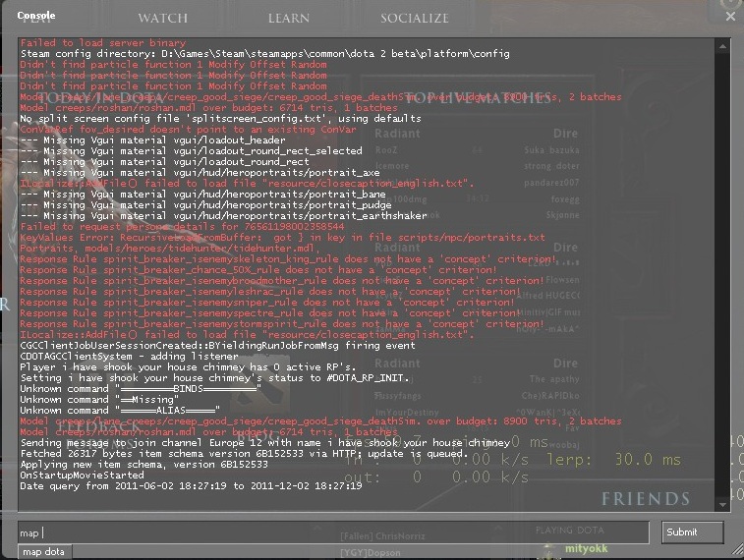Click the 'isenemystormspirit_rule' response line
Screen dimensions: 744x560
[x=282, y=324]
